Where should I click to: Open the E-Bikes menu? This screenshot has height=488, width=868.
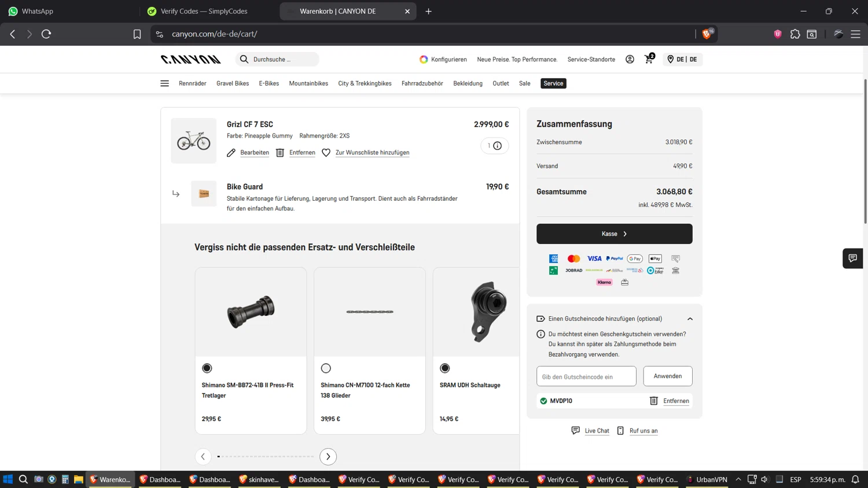[269, 83]
